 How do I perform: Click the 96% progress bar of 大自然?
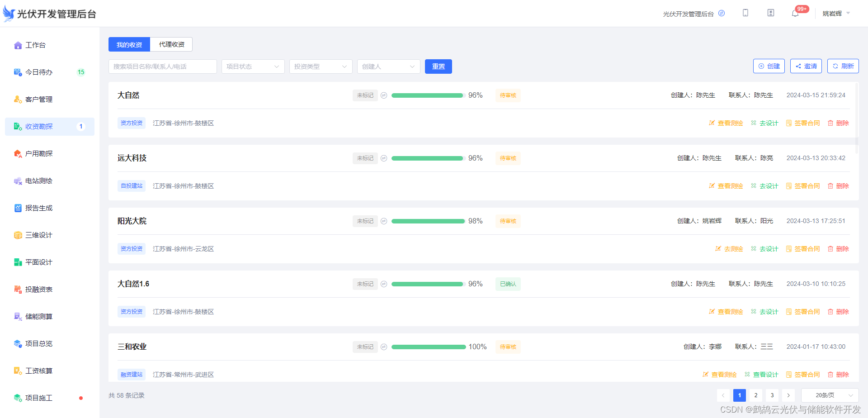pyautogui.click(x=429, y=95)
